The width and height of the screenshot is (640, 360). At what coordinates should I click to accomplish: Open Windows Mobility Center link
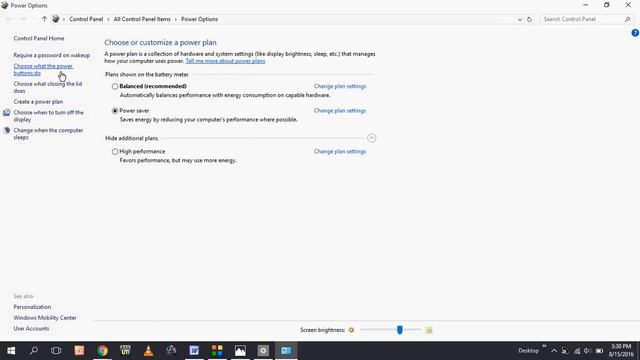pos(45,318)
